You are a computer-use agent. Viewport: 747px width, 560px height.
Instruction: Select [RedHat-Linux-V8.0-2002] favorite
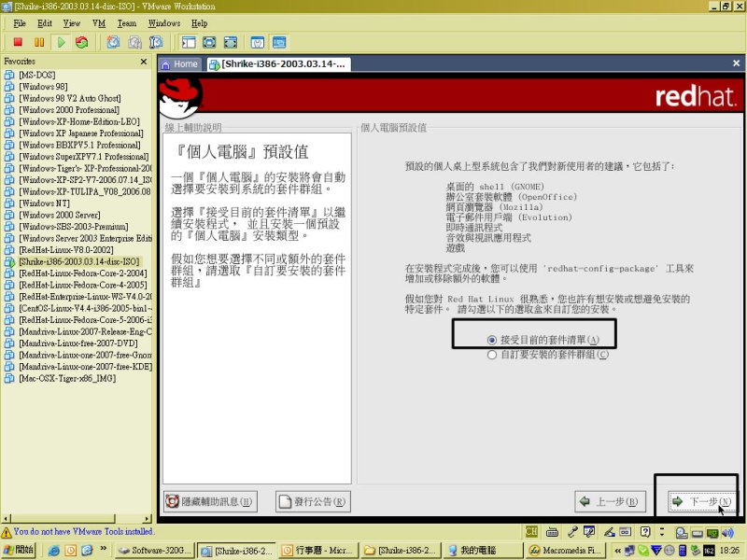[x=65, y=250]
